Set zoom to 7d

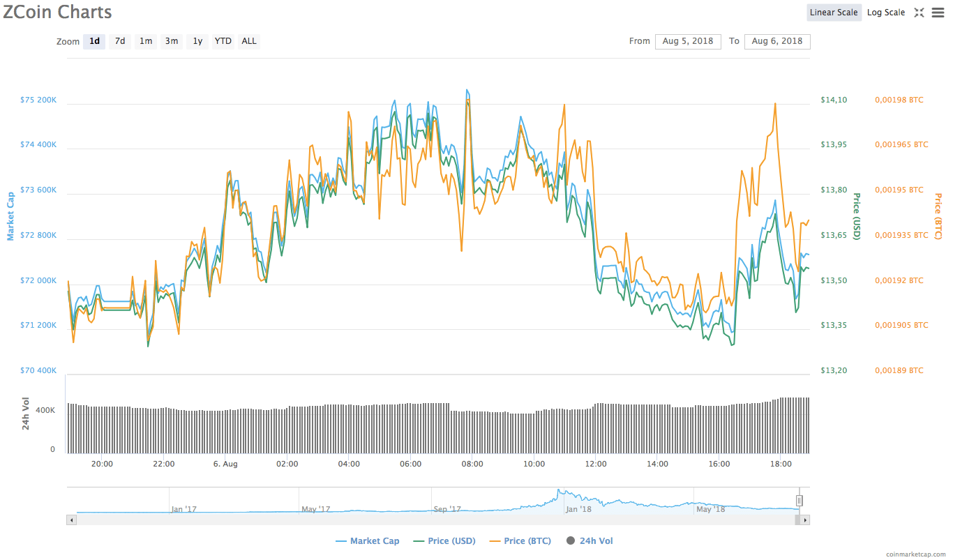point(120,41)
